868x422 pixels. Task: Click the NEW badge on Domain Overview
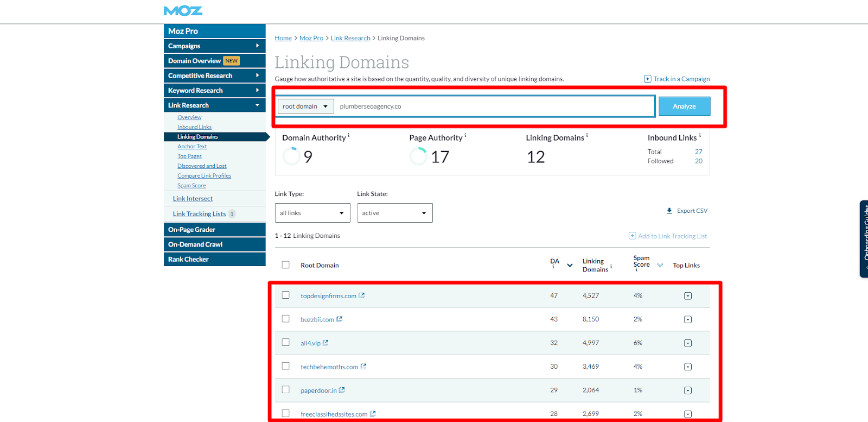(x=232, y=61)
